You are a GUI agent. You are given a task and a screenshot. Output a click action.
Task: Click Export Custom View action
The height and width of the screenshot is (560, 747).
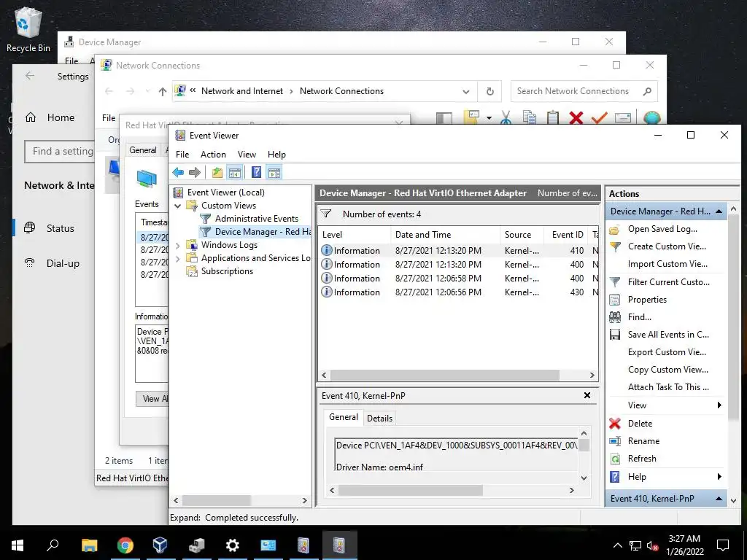click(x=667, y=352)
